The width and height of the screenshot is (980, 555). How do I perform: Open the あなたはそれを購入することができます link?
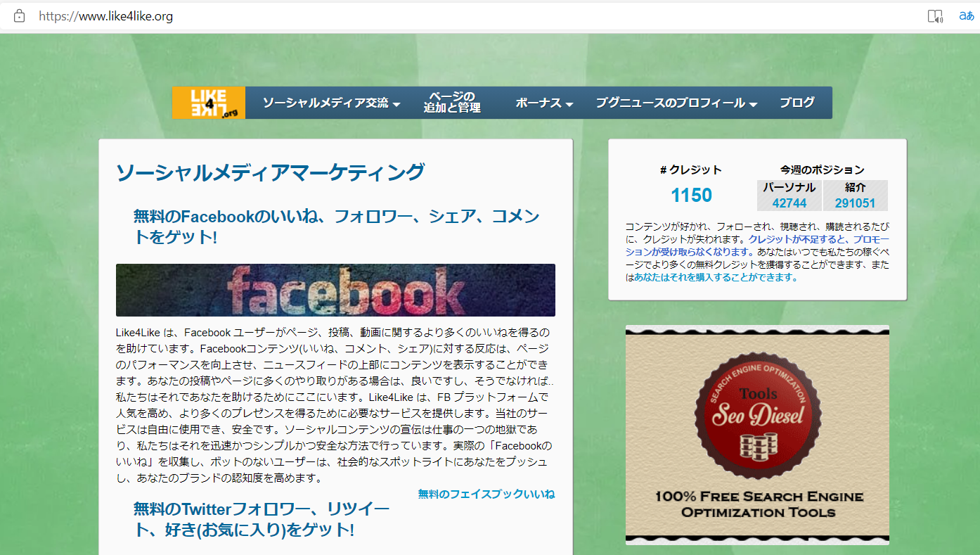(x=716, y=277)
